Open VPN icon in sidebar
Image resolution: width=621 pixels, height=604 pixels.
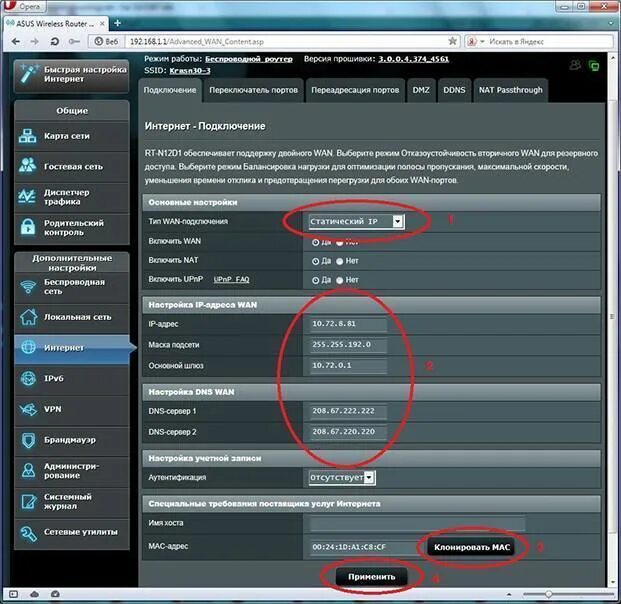(28, 409)
